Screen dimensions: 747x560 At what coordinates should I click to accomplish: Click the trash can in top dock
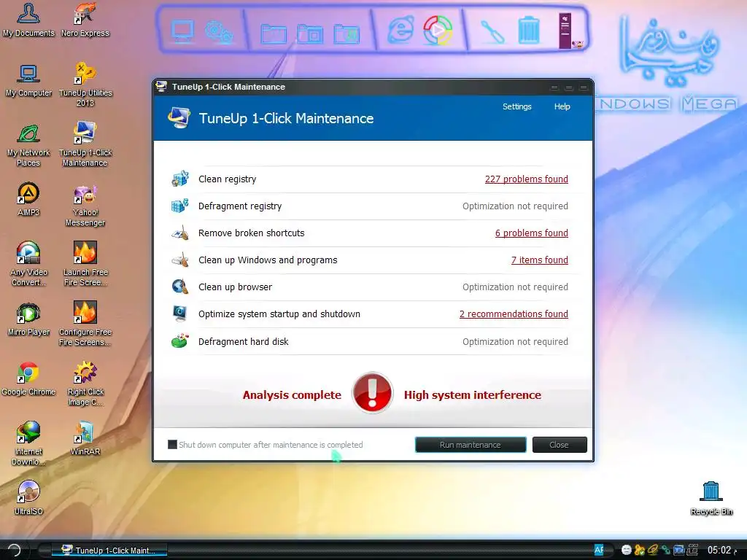tap(528, 31)
